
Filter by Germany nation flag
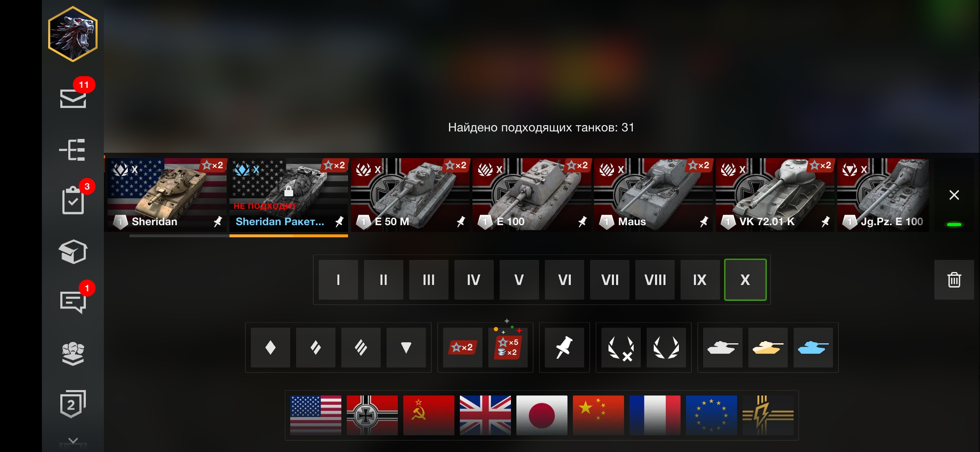tap(372, 415)
